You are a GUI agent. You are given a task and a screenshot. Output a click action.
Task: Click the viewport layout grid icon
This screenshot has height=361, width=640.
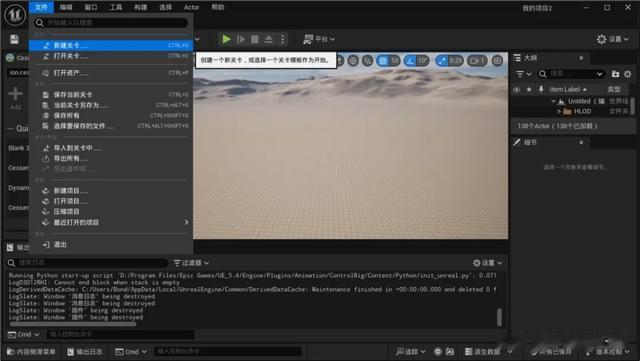497,61
